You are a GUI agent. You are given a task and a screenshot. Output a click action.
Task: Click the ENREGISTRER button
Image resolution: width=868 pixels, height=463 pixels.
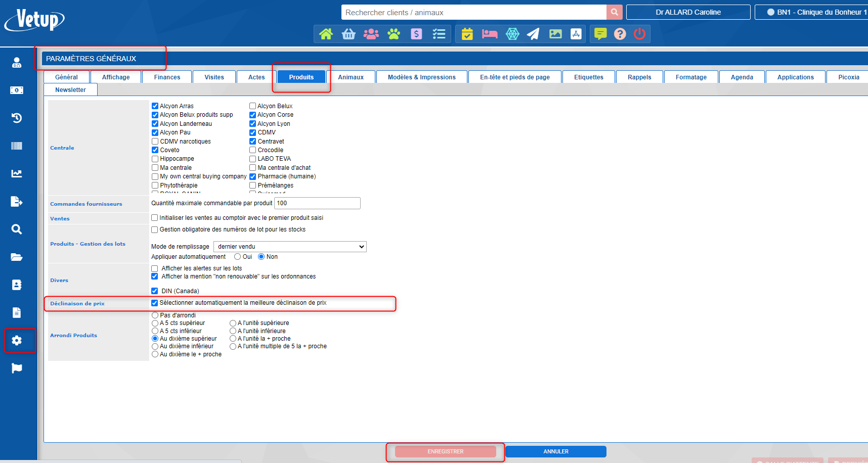tap(445, 451)
